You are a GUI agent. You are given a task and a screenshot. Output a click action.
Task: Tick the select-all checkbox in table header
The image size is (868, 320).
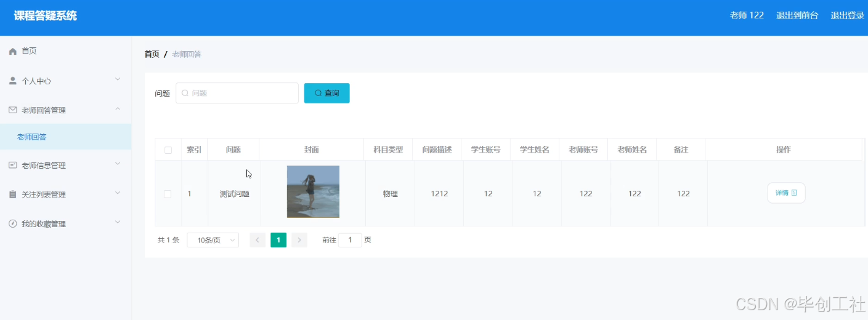[168, 150]
